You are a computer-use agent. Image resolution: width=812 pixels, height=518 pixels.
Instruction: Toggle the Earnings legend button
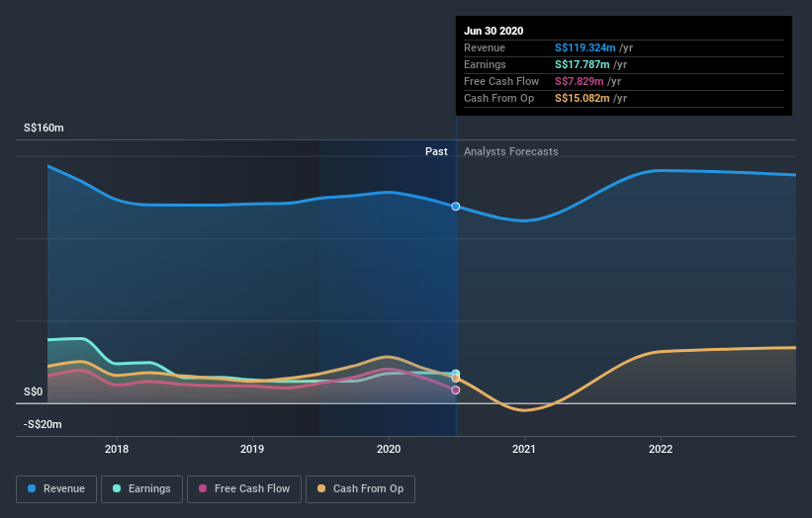click(141, 489)
